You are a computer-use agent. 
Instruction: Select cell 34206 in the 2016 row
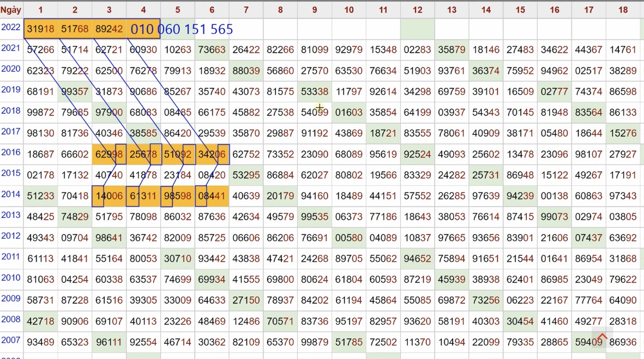(212, 154)
